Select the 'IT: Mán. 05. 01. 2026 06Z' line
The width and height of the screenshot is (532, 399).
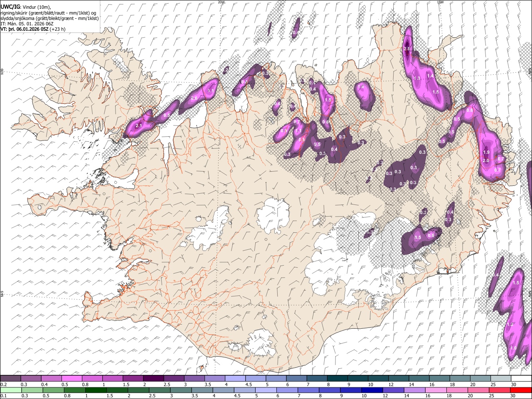[27, 24]
